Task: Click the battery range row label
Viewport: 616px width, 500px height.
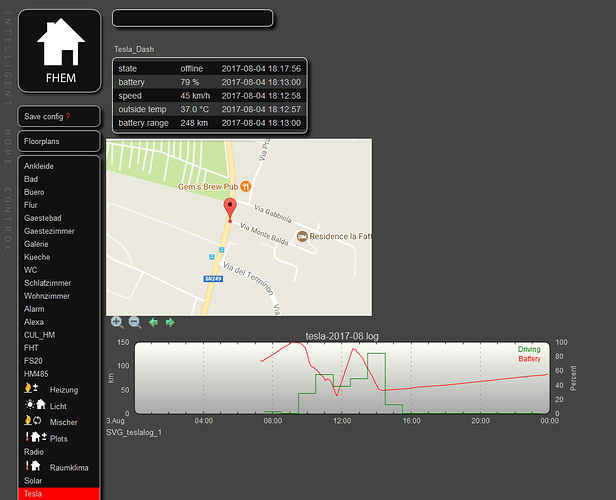Action: click(143, 123)
